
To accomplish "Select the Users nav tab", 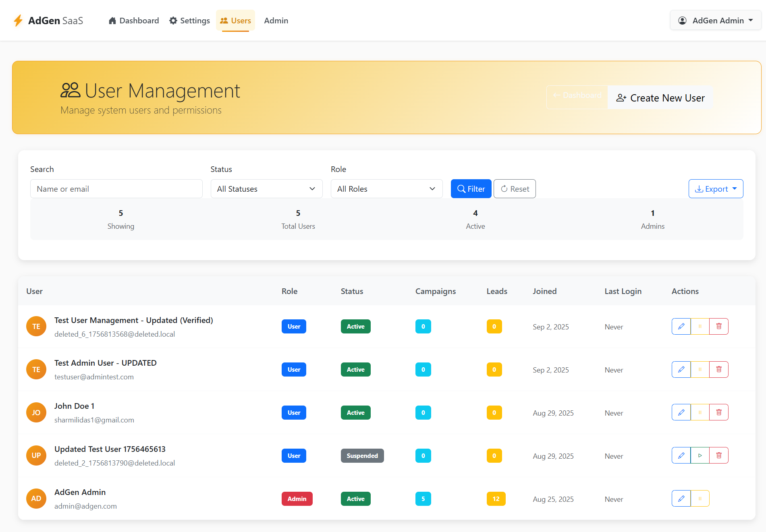I will point(235,21).
